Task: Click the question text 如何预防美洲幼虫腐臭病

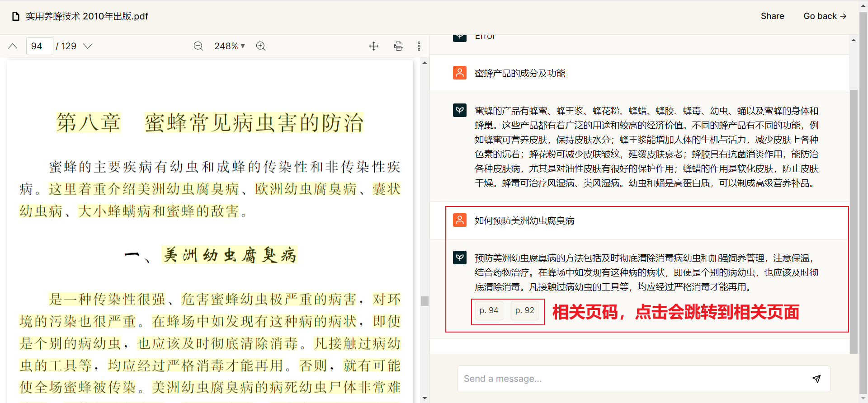Action: point(524,220)
